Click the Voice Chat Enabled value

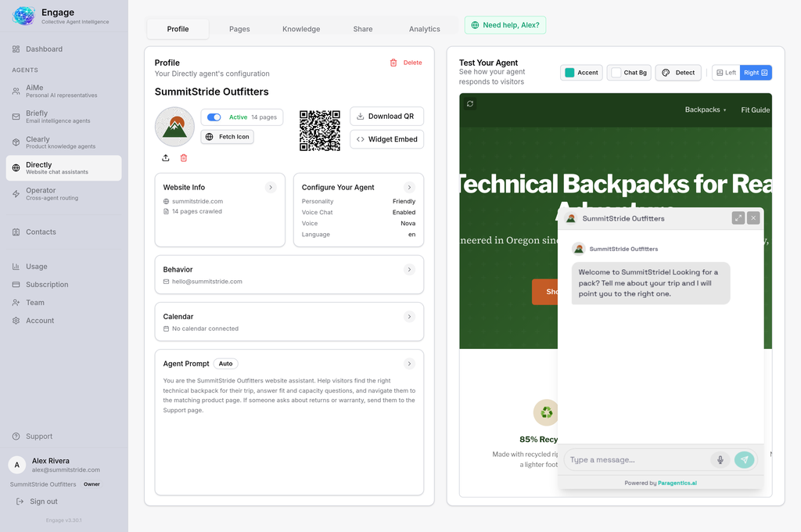pyautogui.click(x=404, y=213)
